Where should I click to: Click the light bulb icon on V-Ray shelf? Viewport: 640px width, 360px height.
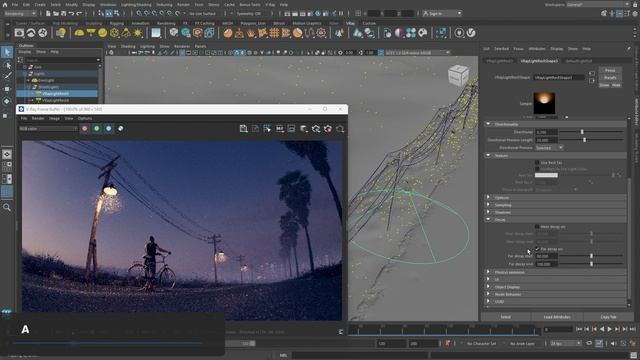point(60,33)
